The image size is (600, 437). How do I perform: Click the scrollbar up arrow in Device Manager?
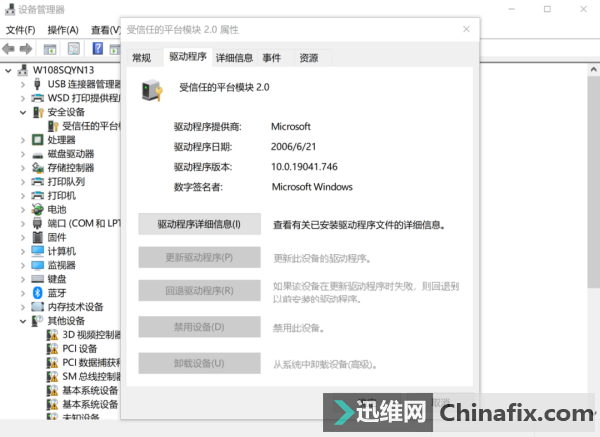click(593, 70)
